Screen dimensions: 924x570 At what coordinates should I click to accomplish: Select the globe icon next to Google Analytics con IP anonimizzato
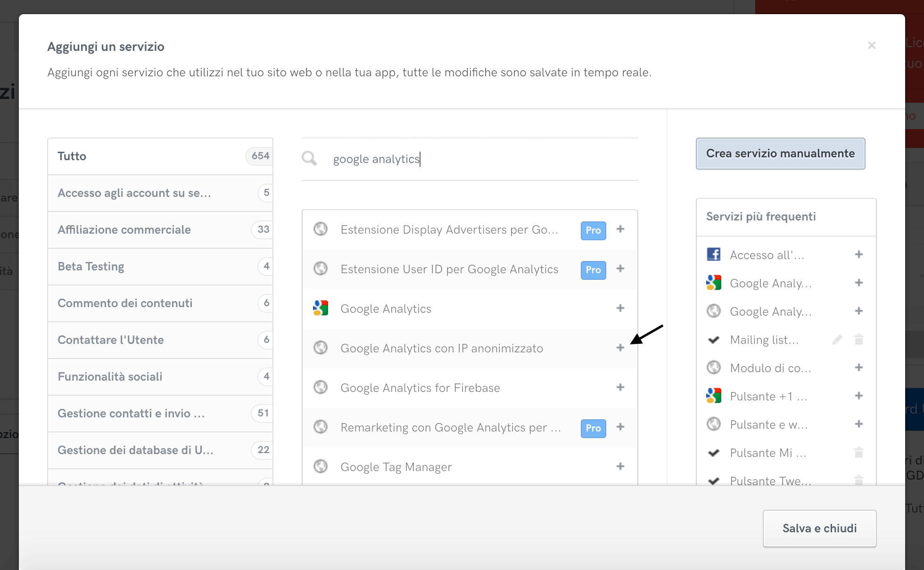[x=321, y=348]
